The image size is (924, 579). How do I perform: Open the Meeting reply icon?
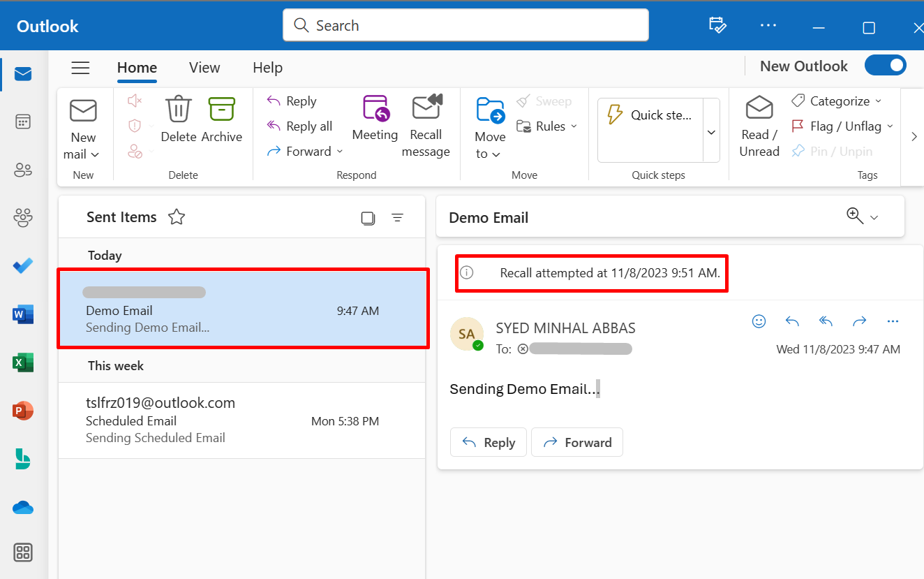(x=375, y=109)
